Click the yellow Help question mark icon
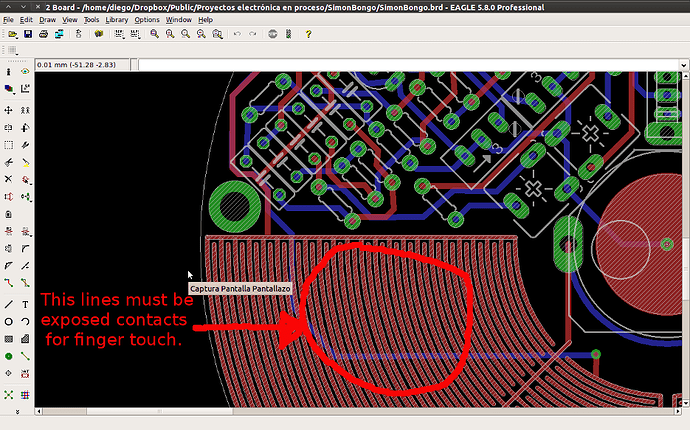The width and height of the screenshot is (690, 430). [x=308, y=34]
